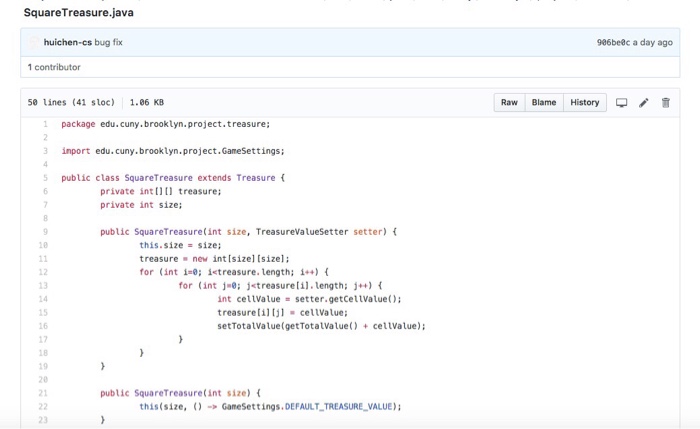Click the import GameSettings code line
The height and width of the screenshot is (429, 700).
173,151
